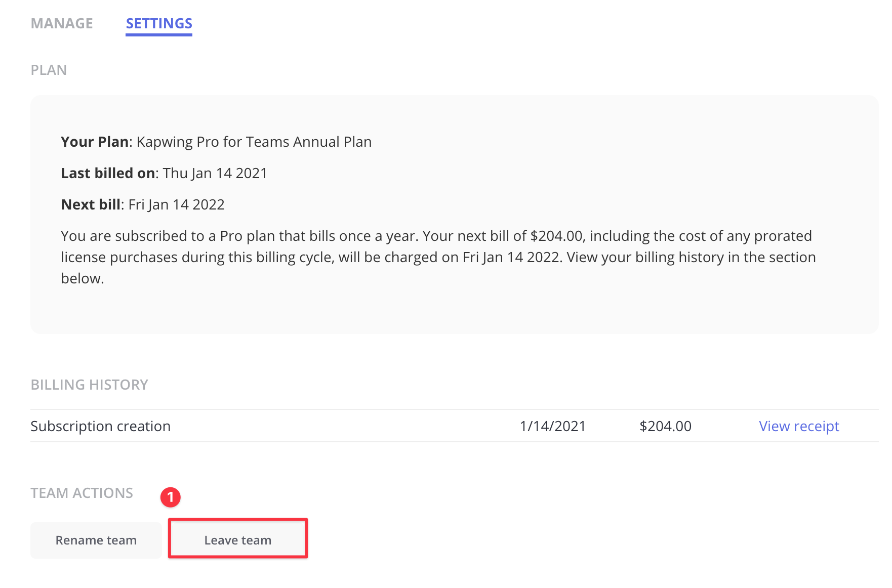Click the Pro plan description paragraph
This screenshot has width=892, height=588.
438,257
